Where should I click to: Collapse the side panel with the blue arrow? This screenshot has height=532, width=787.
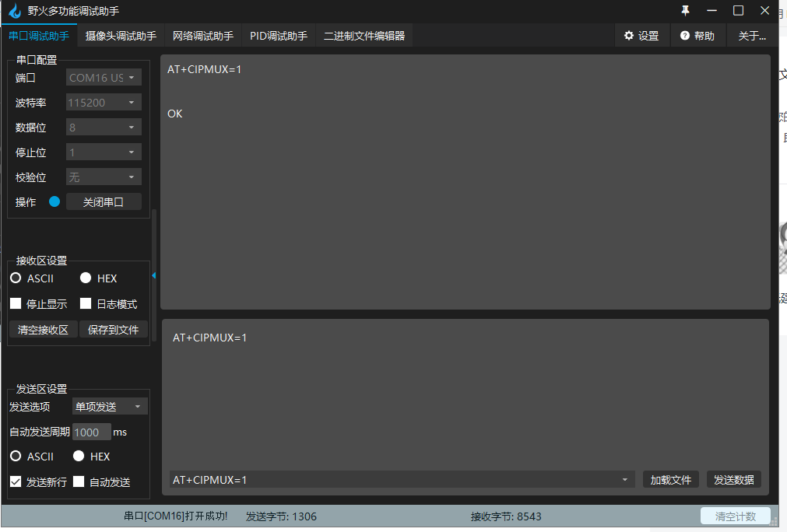tap(153, 275)
